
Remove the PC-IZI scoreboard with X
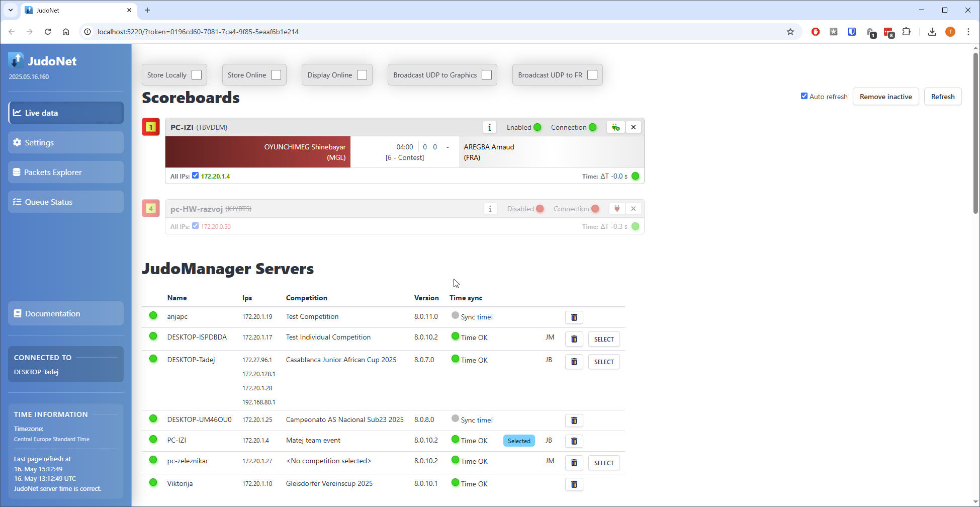click(634, 127)
